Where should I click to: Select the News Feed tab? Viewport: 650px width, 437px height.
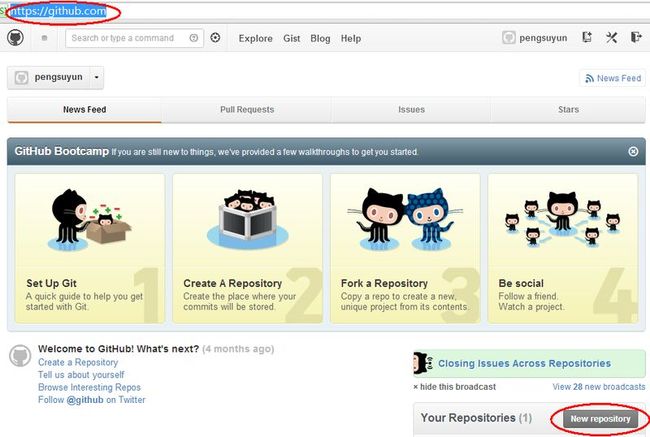[85, 109]
